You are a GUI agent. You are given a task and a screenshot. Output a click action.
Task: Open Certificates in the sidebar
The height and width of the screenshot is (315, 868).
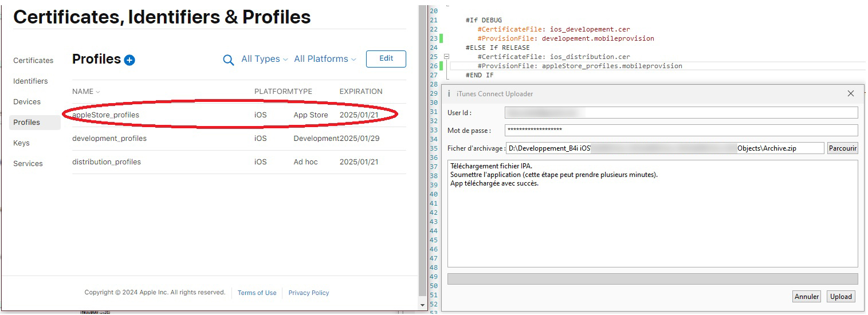click(33, 61)
